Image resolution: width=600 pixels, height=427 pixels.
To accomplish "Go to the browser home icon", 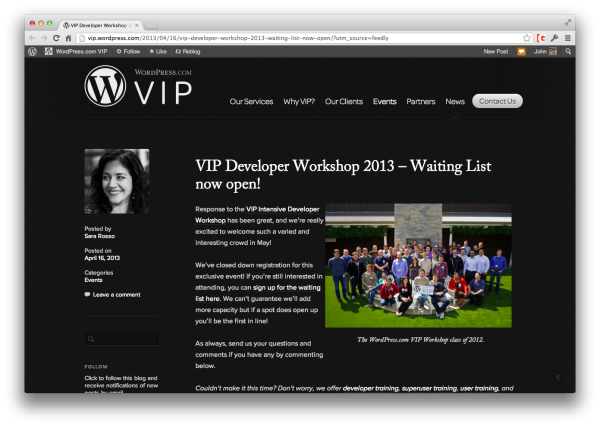I will pyautogui.click(x=68, y=38).
